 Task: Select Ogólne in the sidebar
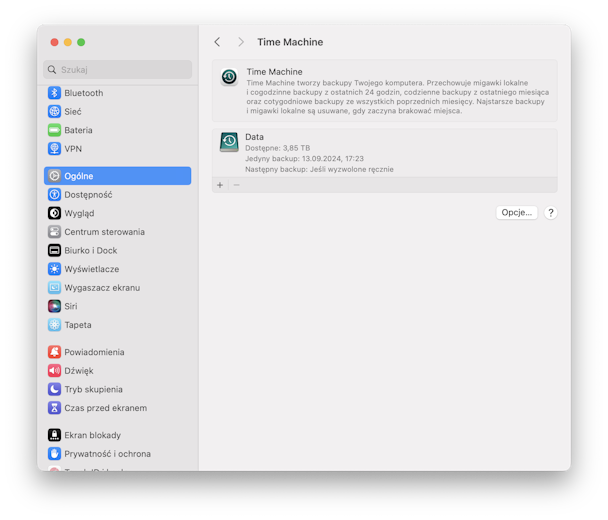coord(117,176)
